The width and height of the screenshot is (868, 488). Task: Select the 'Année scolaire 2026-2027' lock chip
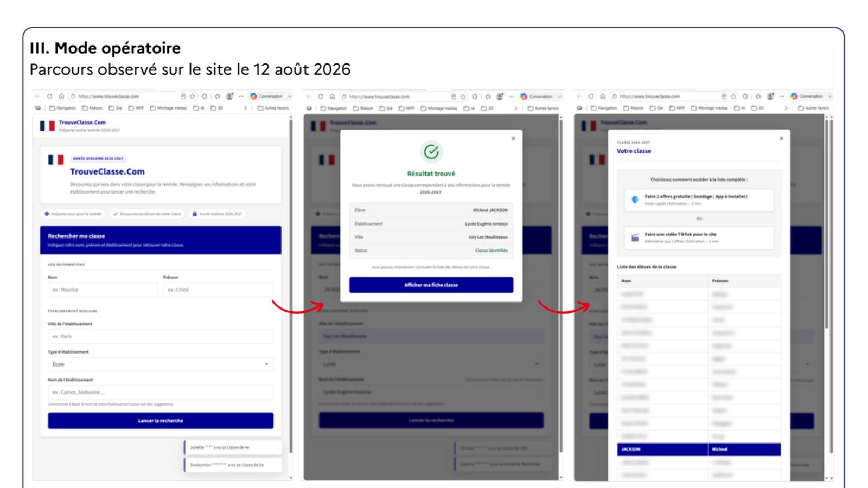[217, 214]
